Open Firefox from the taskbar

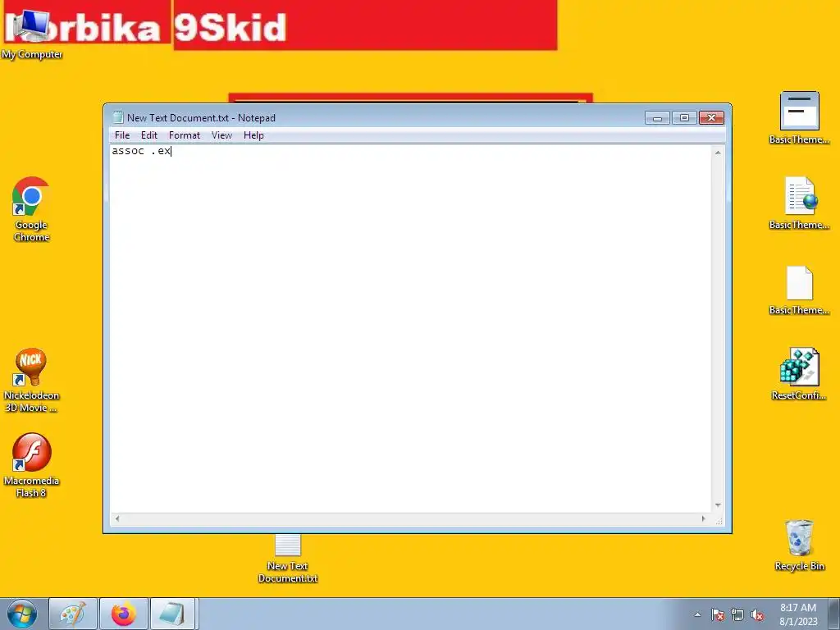coord(124,614)
